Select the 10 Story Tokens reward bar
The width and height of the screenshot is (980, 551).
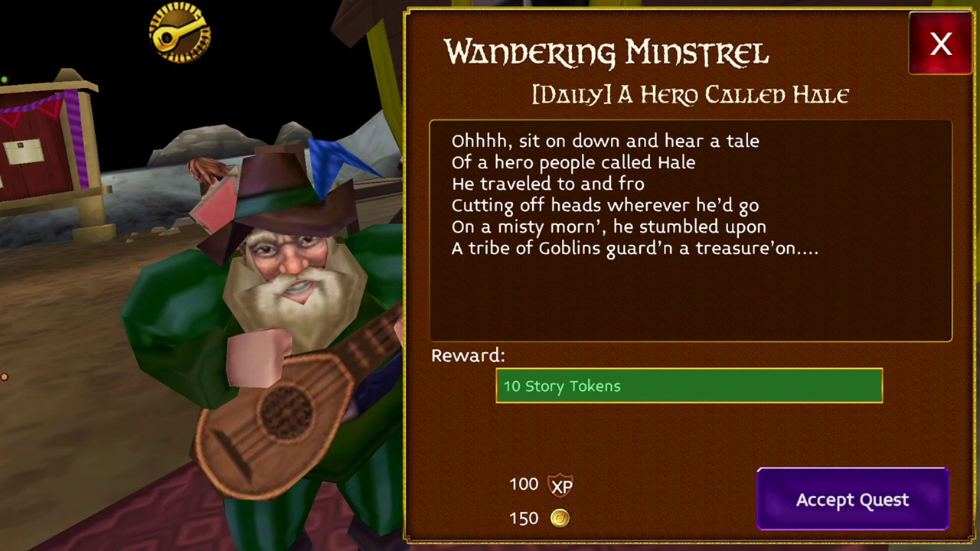click(689, 386)
